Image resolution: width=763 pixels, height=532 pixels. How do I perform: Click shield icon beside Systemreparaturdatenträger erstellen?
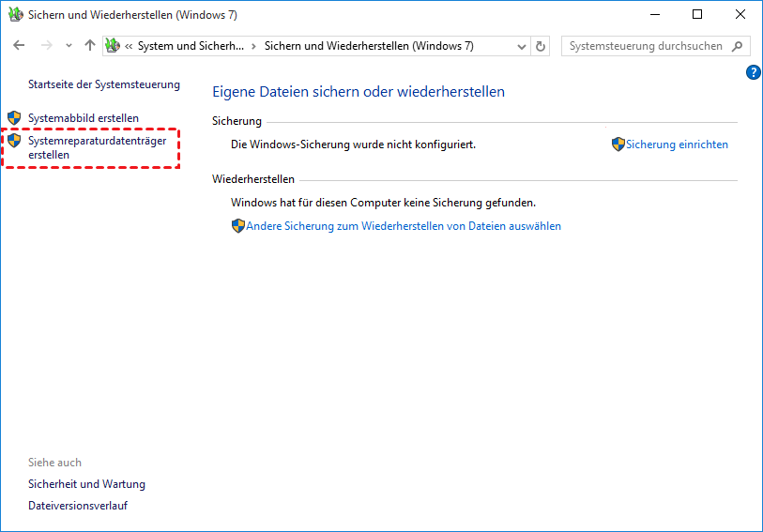[14, 141]
